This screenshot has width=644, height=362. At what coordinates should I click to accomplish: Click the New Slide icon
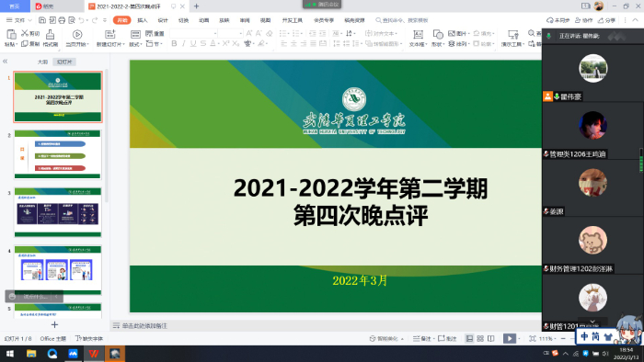pos(109,34)
